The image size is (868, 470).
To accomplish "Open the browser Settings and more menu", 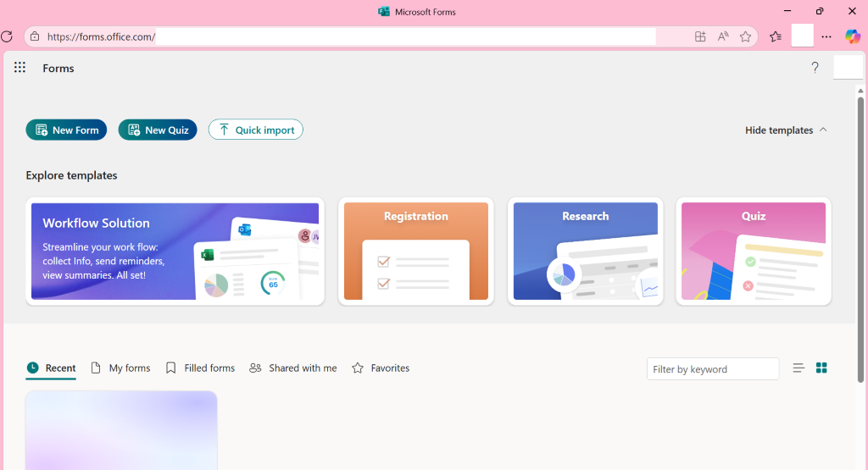I will (826, 37).
